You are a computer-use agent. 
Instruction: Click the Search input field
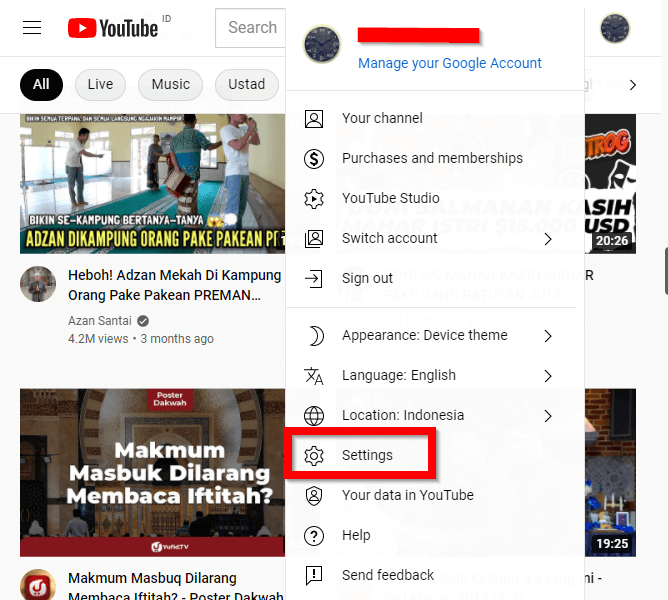[250, 28]
